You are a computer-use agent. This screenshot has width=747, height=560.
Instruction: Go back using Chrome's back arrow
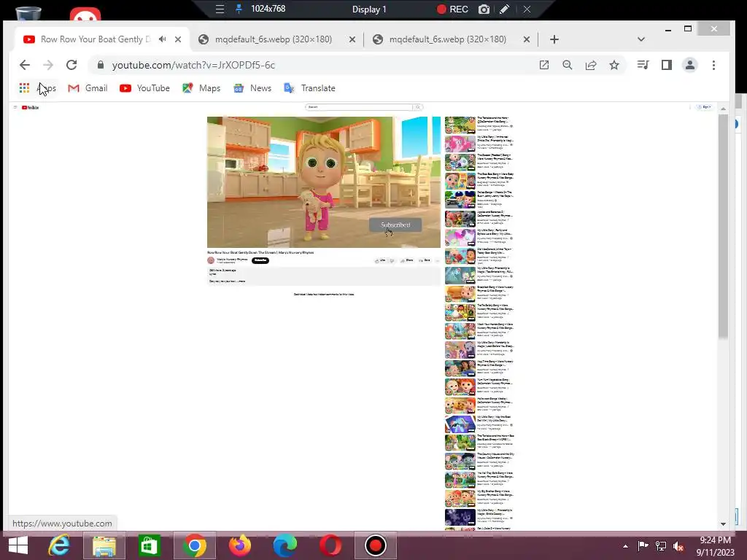click(x=24, y=65)
